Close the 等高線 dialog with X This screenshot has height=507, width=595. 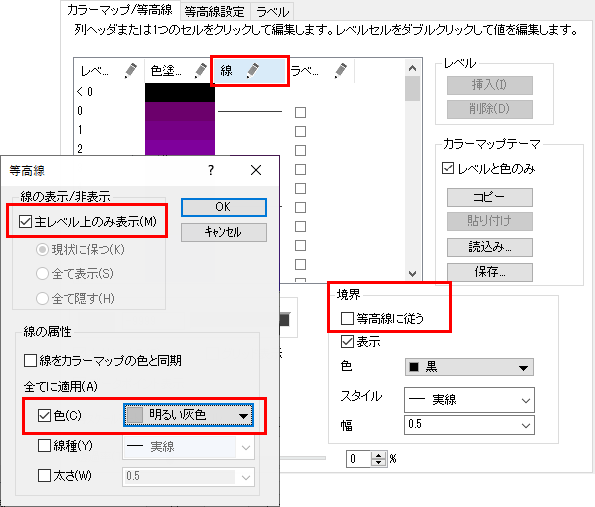pos(256,170)
